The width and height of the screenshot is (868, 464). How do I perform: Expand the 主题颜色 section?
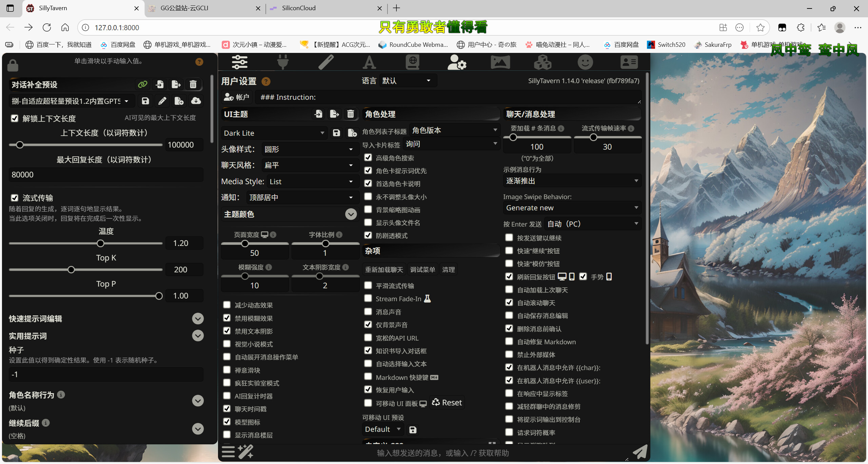coord(351,214)
